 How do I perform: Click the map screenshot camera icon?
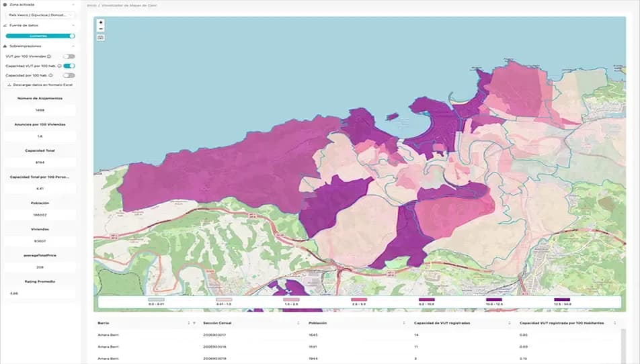click(101, 38)
